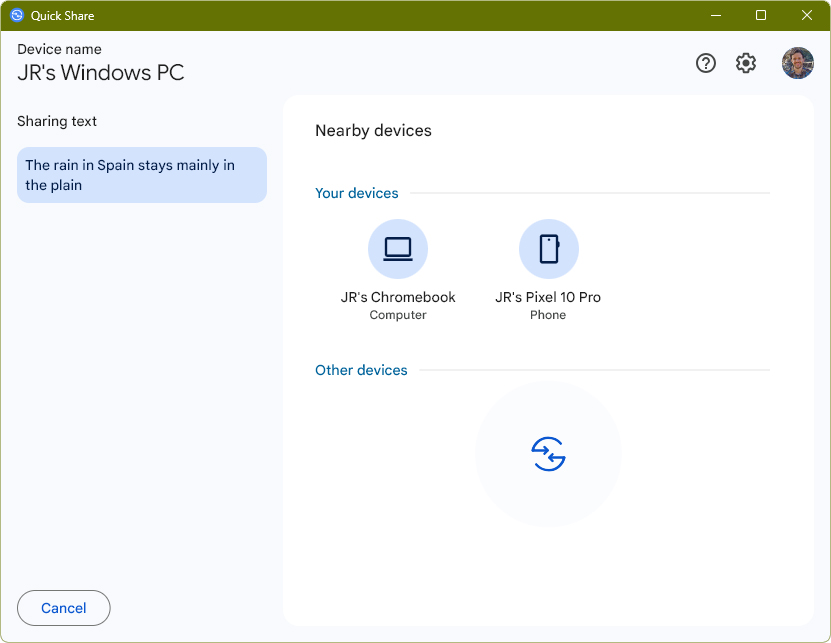Expand the Your devices section
This screenshot has width=831, height=643.
click(356, 193)
